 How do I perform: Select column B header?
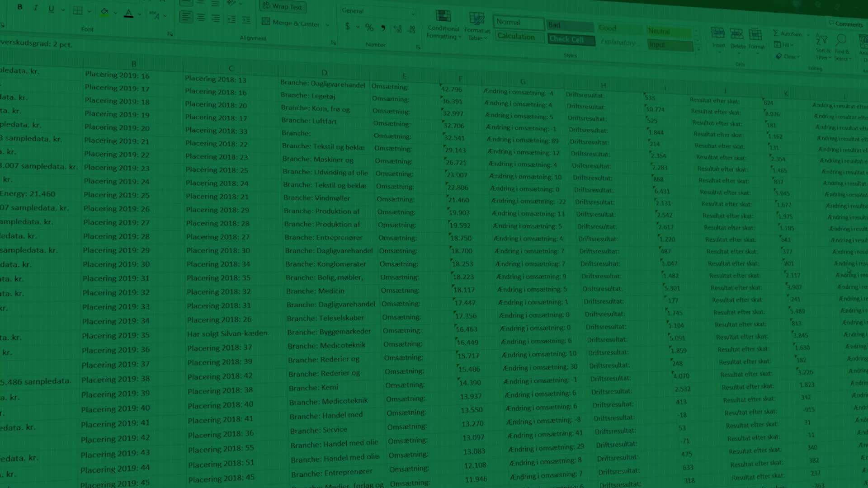pyautogui.click(x=134, y=64)
